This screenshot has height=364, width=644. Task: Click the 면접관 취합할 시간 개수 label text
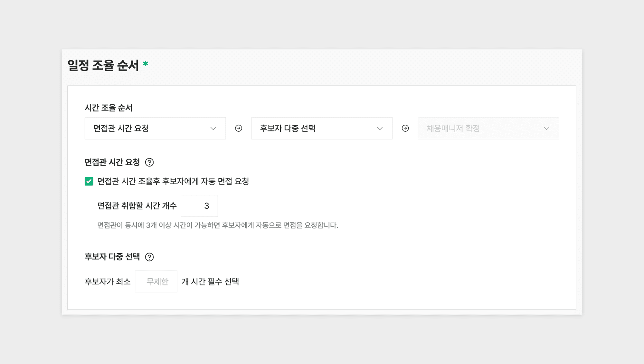coord(137,206)
